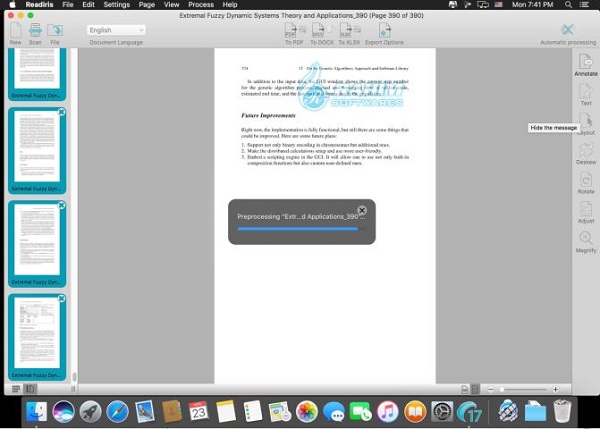Open the View menu
Screen dimensions: 600x429
171,5
